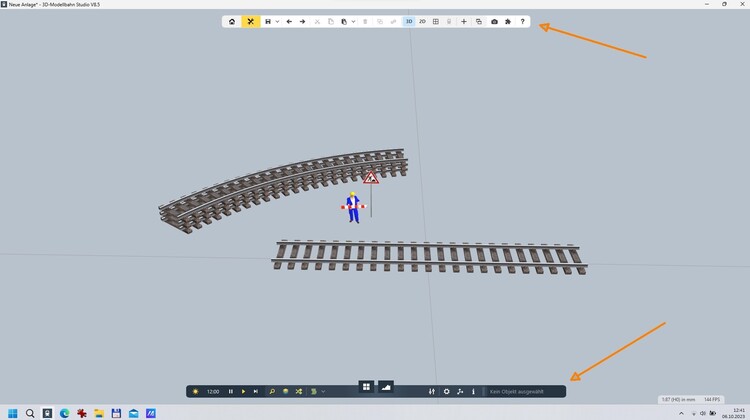Open settings gear in bottom toolbar
Image resolution: width=750 pixels, height=420 pixels.
click(446, 391)
